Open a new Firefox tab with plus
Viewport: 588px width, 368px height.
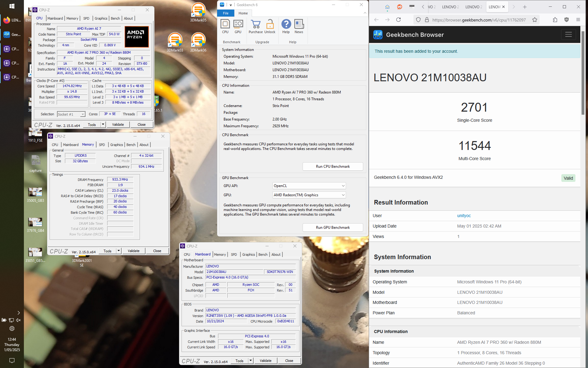click(525, 7)
